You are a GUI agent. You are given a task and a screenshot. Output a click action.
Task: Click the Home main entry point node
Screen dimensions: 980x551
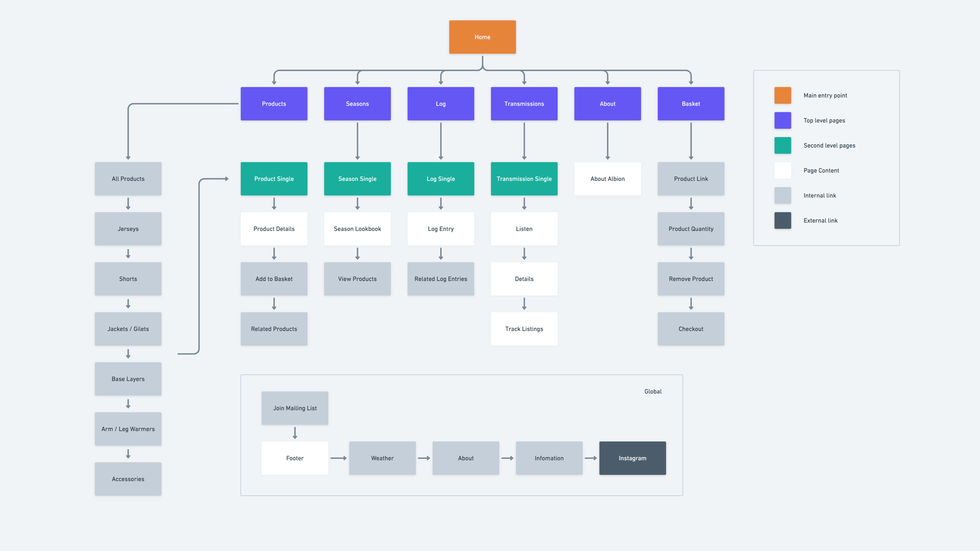point(483,37)
